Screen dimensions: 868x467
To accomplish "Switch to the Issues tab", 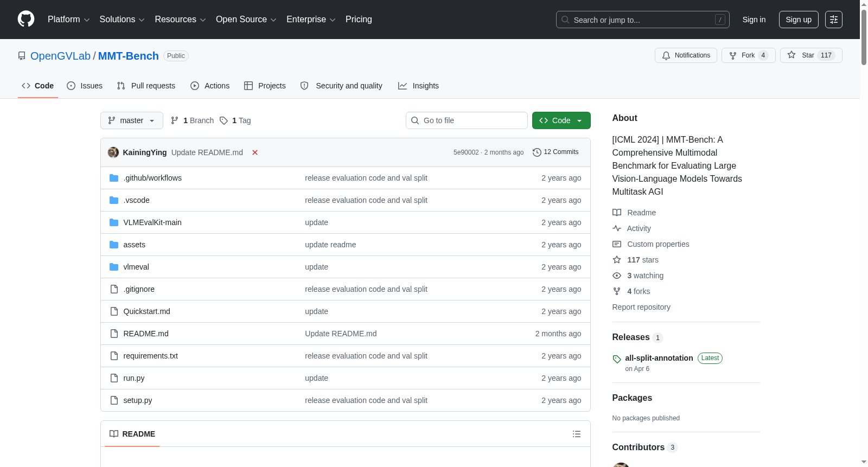I will [x=85, y=86].
